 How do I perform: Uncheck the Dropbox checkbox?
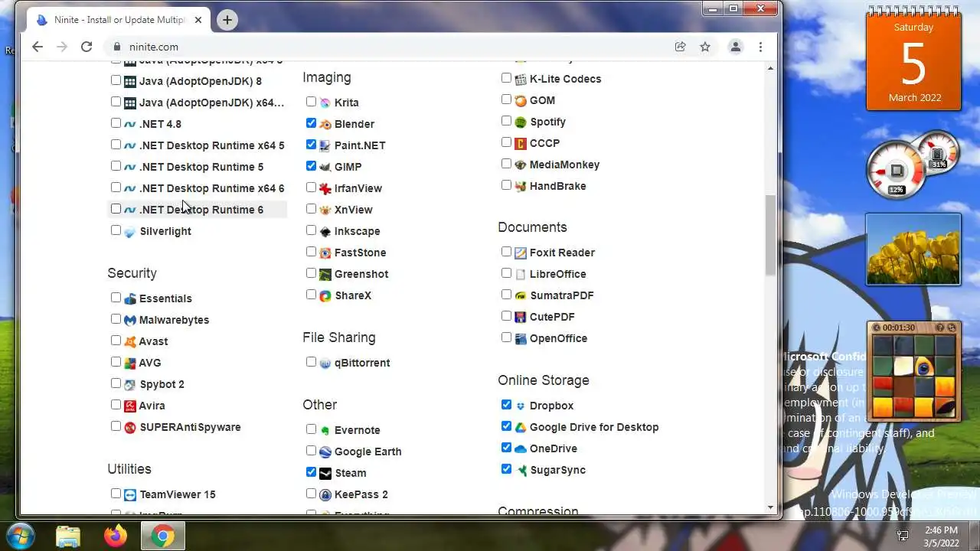coord(506,405)
